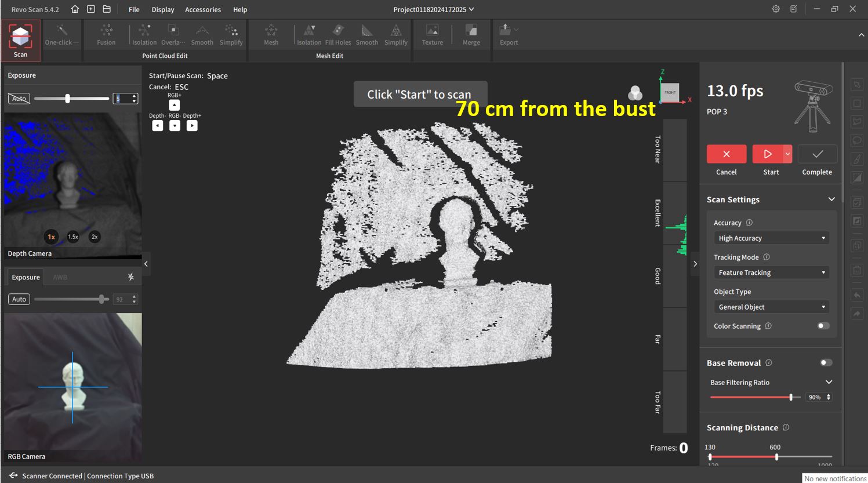
Task: Select 2x zoom on depth camera
Action: [95, 237]
